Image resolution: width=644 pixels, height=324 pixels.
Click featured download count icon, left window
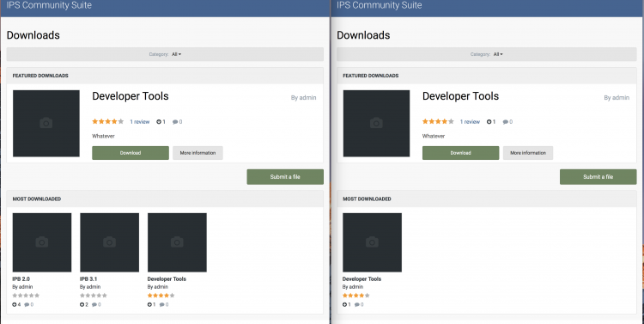tap(159, 122)
